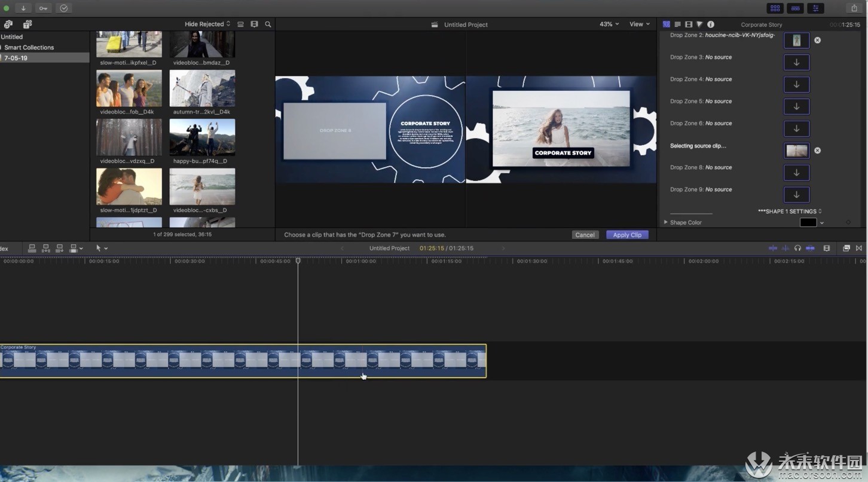Click the Import Media down-arrow toolbar button
868x482 pixels.
coord(23,8)
